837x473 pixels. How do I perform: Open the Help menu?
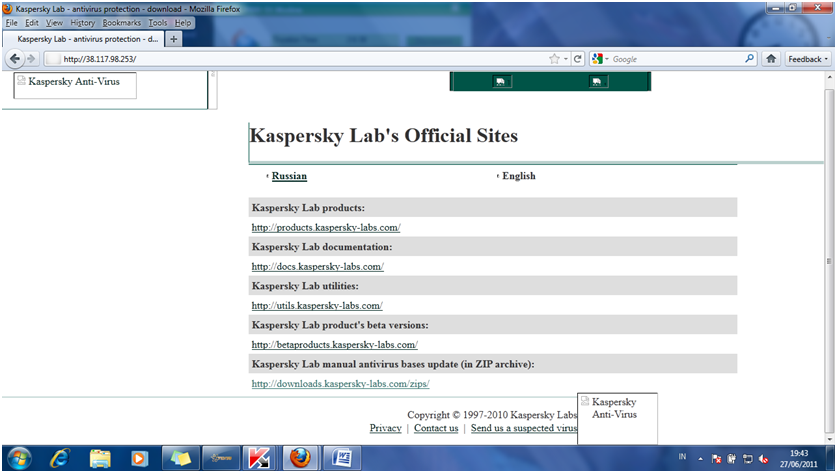tap(183, 22)
